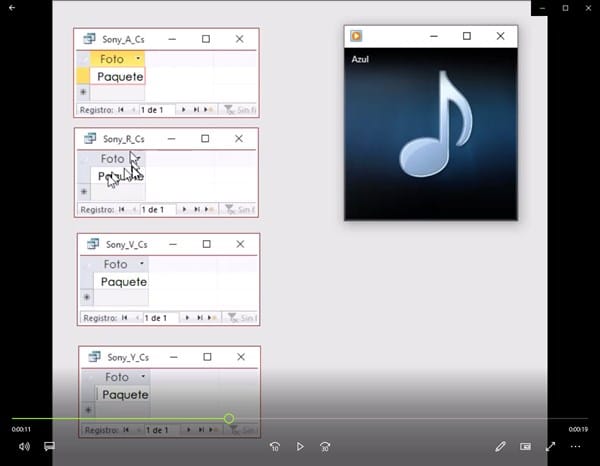Open captions and subtitles menu
Image resolution: width=600 pixels, height=466 pixels.
(49, 446)
